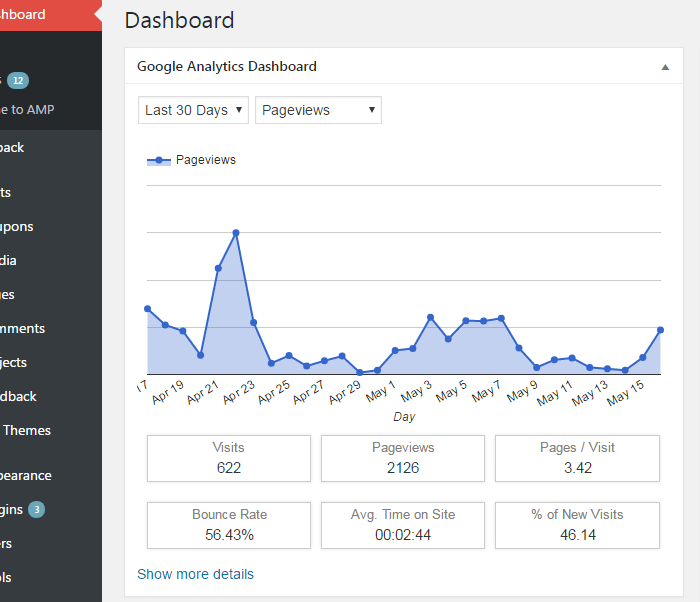
Task: Click the Avg. Time on Site box
Action: pos(403,525)
